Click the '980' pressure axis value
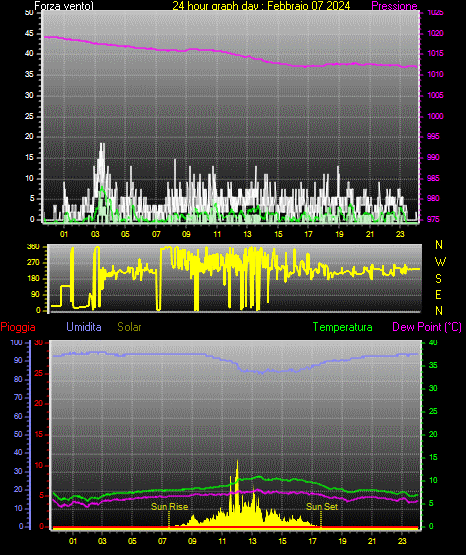466x555 pixels. pos(433,198)
